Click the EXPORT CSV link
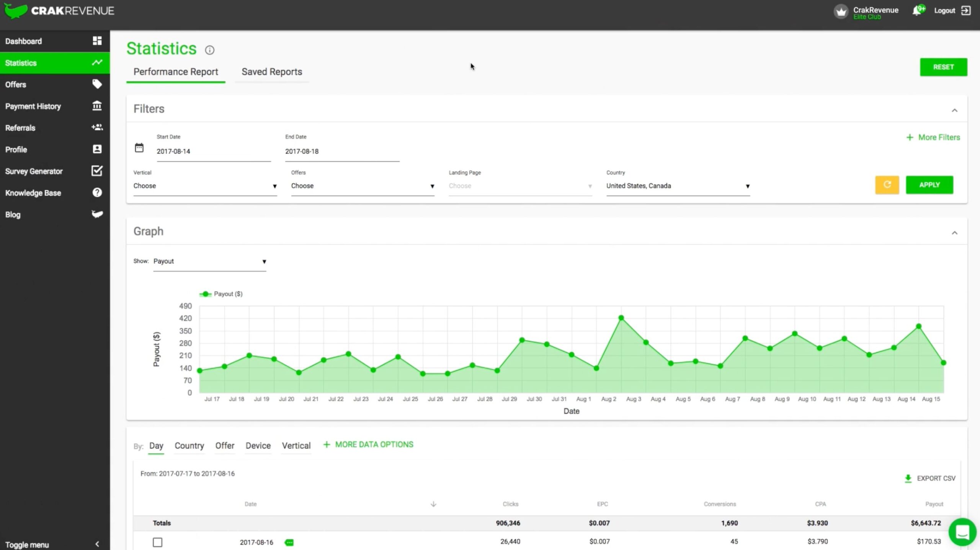This screenshot has height=550, width=980. point(936,478)
